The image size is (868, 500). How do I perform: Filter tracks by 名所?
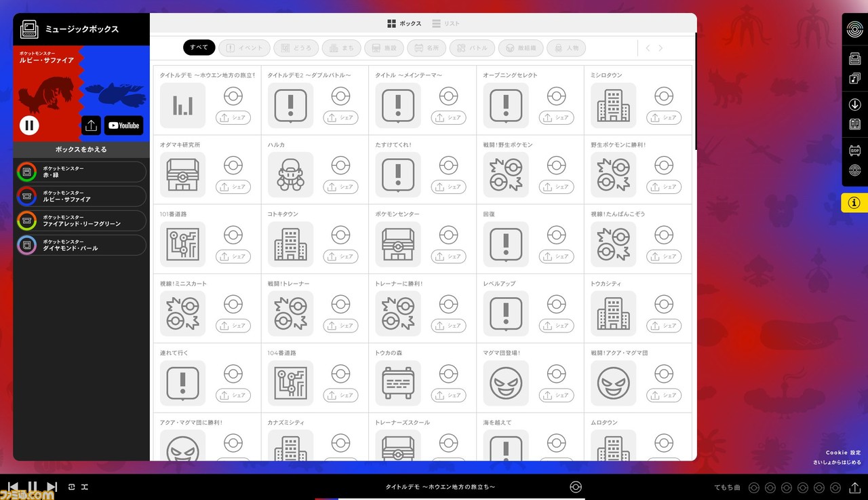pos(427,48)
